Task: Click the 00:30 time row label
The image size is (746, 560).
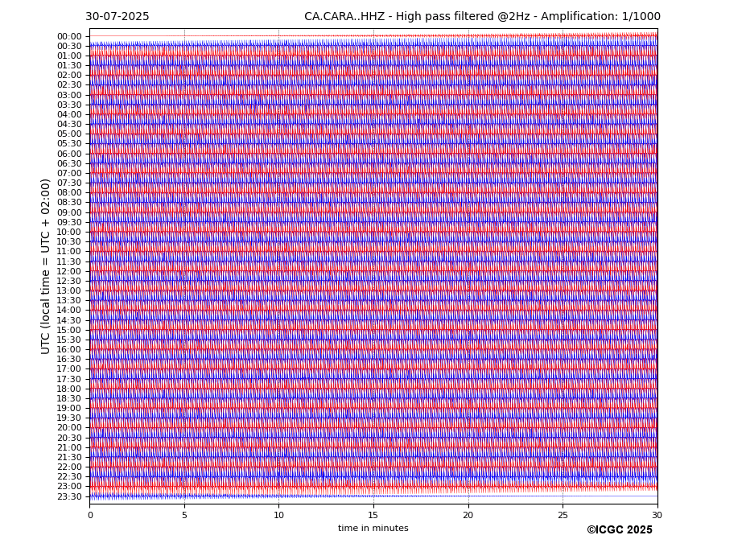Action: [x=69, y=46]
